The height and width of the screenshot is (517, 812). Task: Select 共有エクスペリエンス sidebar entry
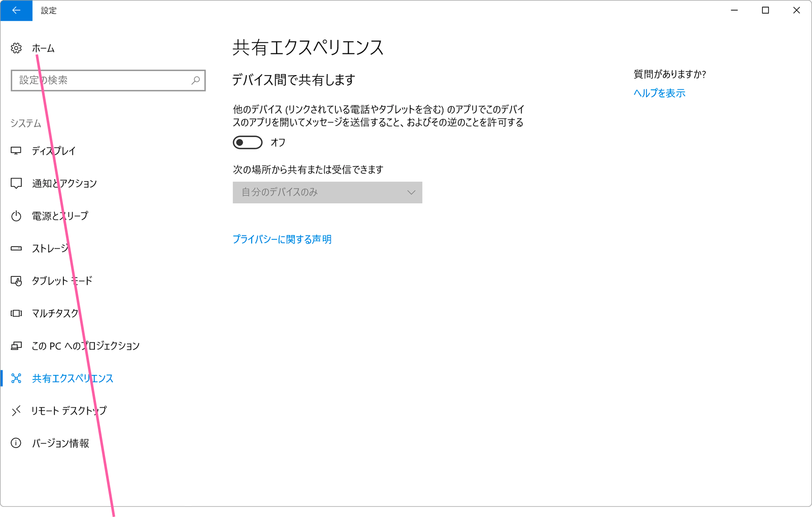[73, 378]
